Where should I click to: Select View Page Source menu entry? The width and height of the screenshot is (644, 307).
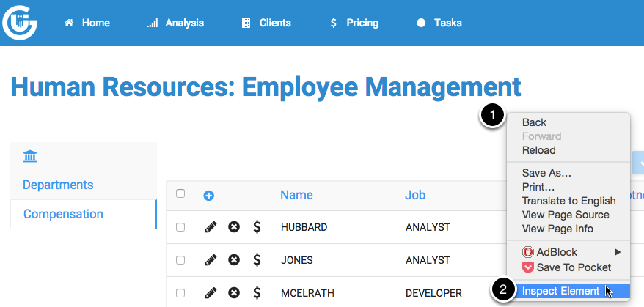click(x=565, y=215)
